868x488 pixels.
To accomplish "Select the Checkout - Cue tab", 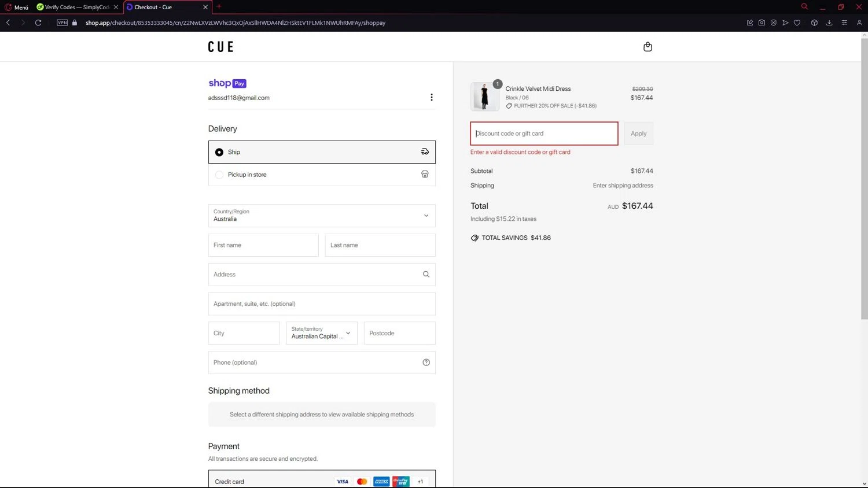I will pos(167,7).
